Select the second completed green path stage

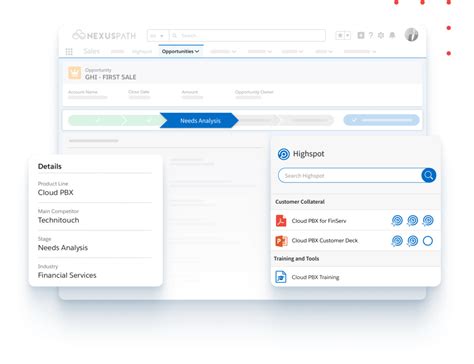pos(145,120)
